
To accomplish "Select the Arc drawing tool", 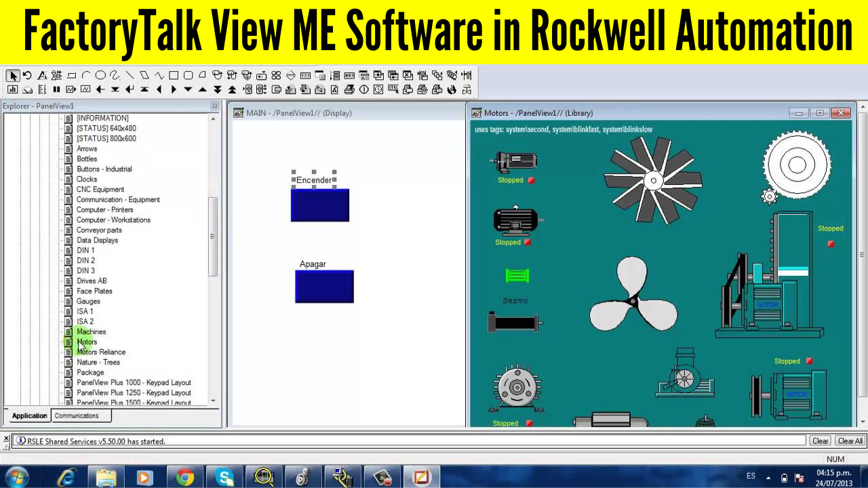I will (x=85, y=75).
